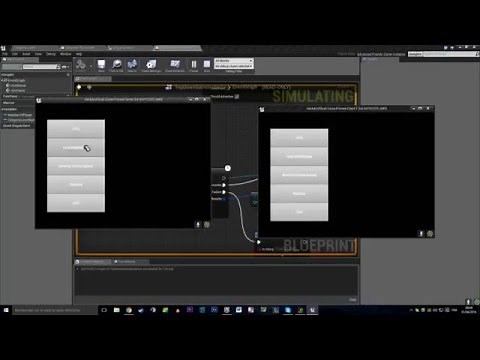Viewport: 480px width, 360px height.
Task: Switch to the My Blueprint panel tab
Action: tap(19, 60)
